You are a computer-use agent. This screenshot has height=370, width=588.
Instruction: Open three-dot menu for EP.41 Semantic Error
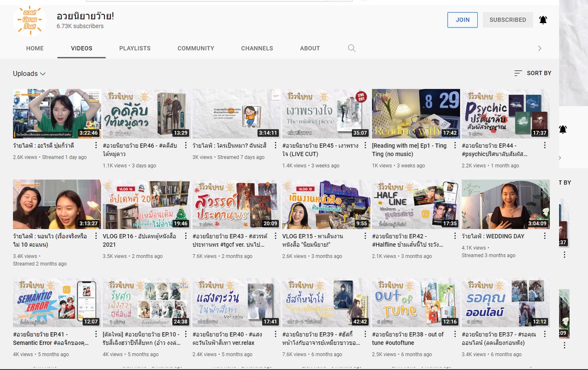pyautogui.click(x=97, y=334)
